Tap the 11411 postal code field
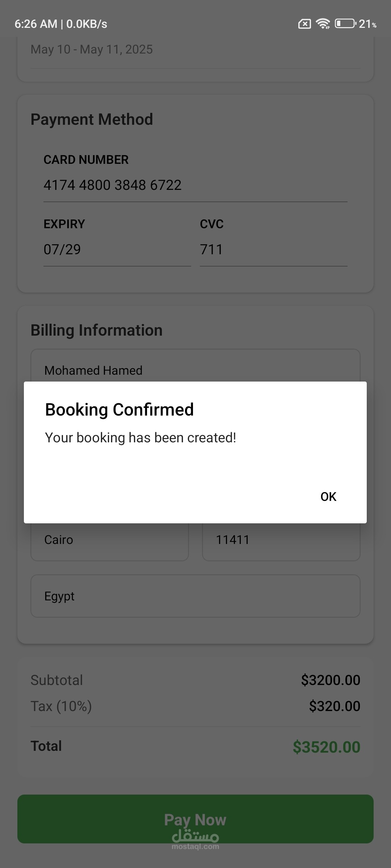Image resolution: width=391 pixels, height=868 pixels. [281, 541]
